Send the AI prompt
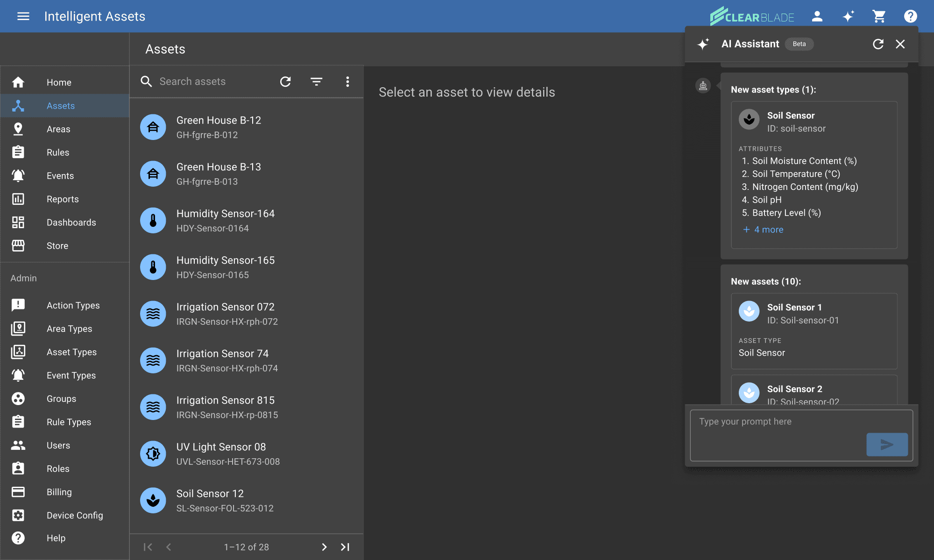 click(887, 444)
